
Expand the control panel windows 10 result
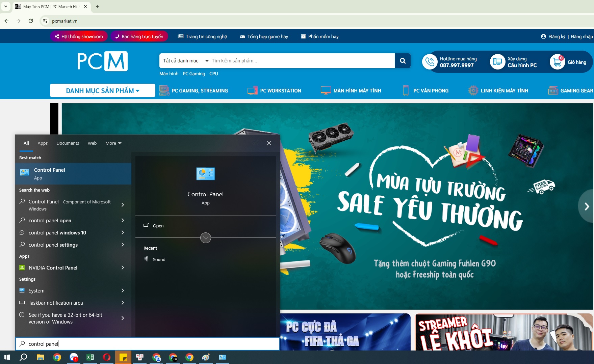tap(123, 232)
